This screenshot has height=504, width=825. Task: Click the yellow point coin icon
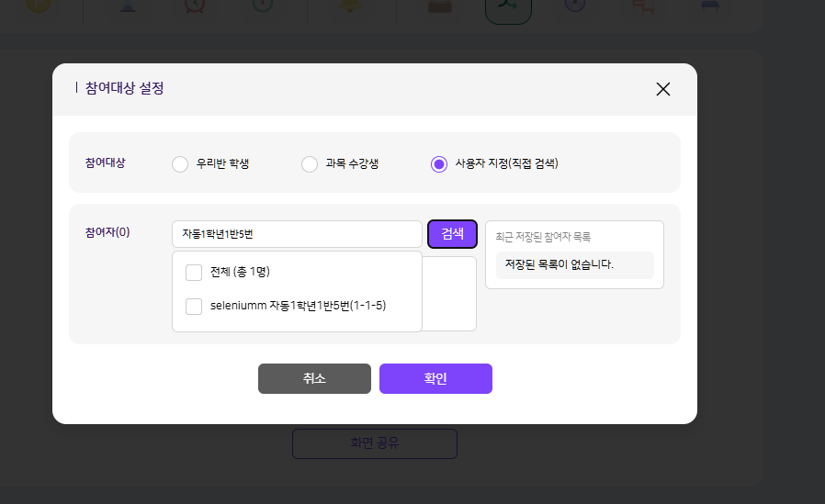41,5
